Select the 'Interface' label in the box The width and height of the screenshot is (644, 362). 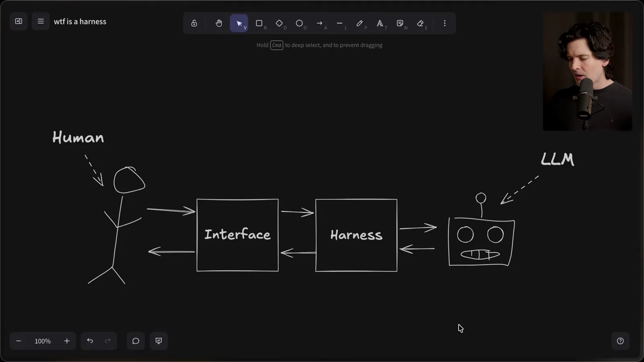(x=237, y=234)
